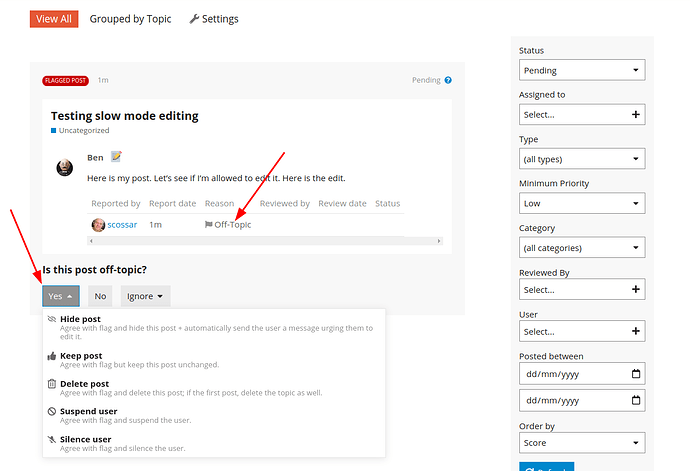Click the hidden-eye icon for Hide post
Viewport: 690px width, 471px height.
pyautogui.click(x=51, y=319)
